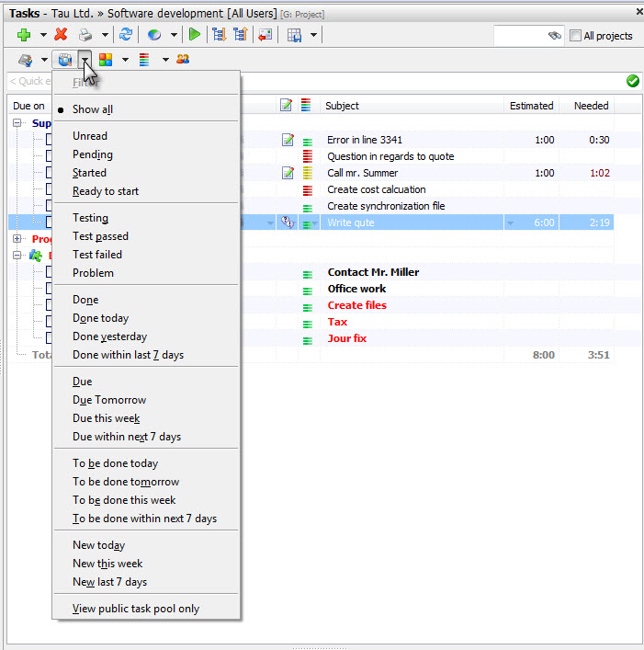Click the users group icon
The width and height of the screenshot is (644, 650).
point(183,60)
